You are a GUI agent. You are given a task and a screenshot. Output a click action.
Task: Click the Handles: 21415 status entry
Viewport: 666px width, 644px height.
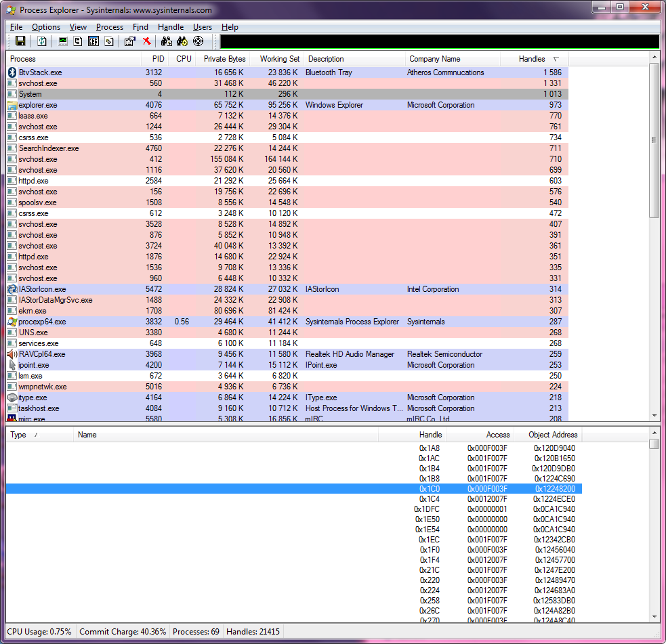tap(253, 632)
